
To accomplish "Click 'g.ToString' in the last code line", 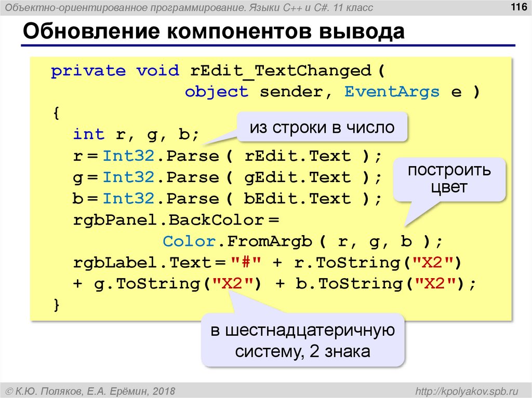I will tap(147, 284).
